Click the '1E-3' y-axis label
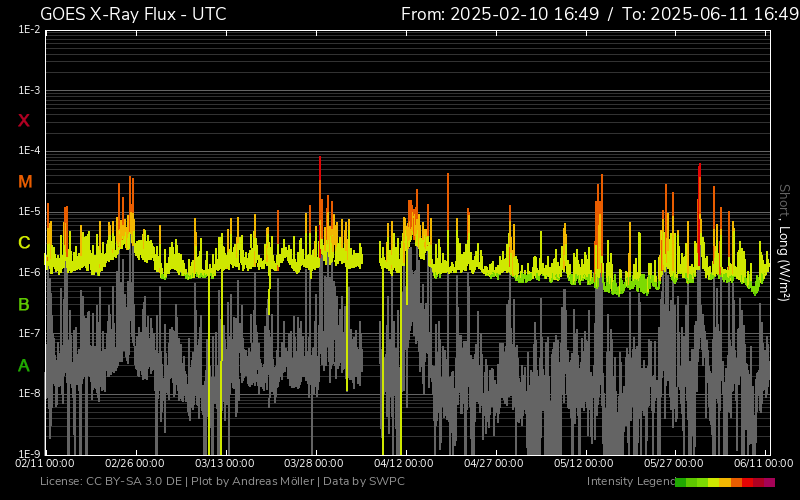This screenshot has width=800, height=500. point(30,90)
